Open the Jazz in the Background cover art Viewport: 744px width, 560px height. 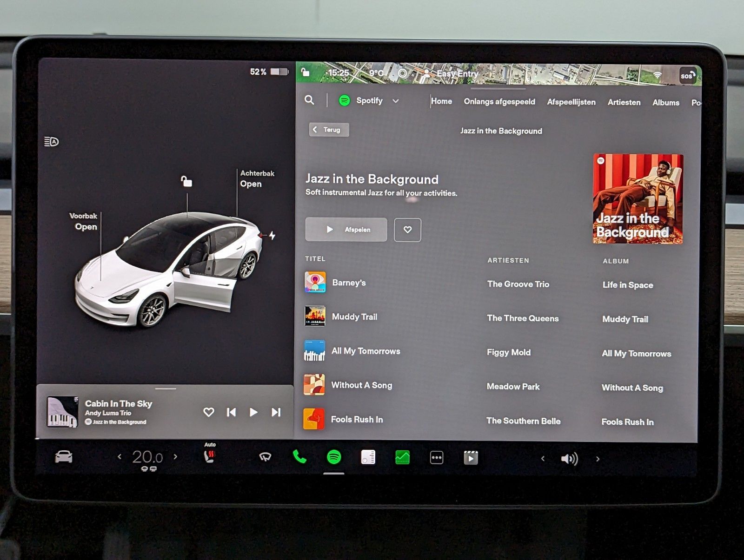coord(638,199)
